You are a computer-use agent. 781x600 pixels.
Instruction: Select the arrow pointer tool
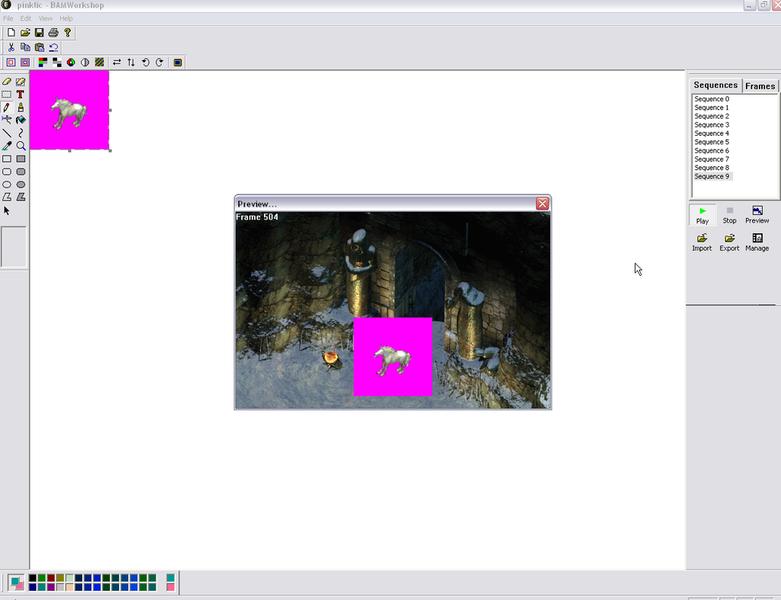pos(6,211)
